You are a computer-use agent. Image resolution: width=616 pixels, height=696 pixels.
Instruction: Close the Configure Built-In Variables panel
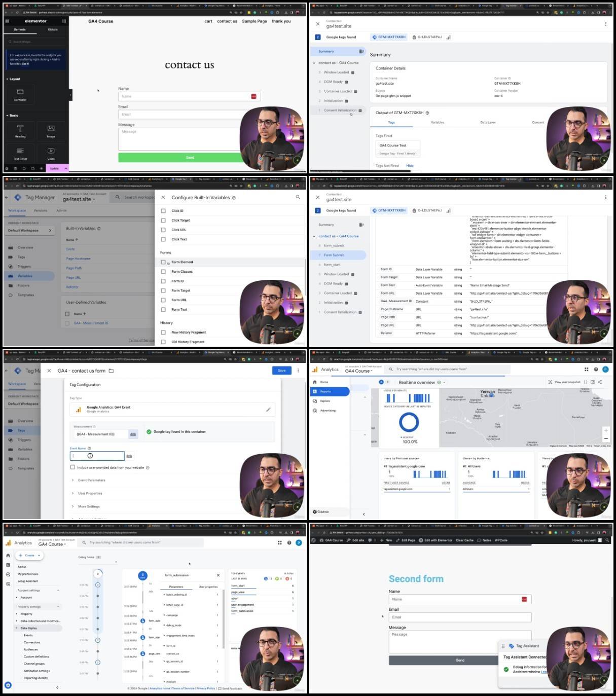(163, 197)
